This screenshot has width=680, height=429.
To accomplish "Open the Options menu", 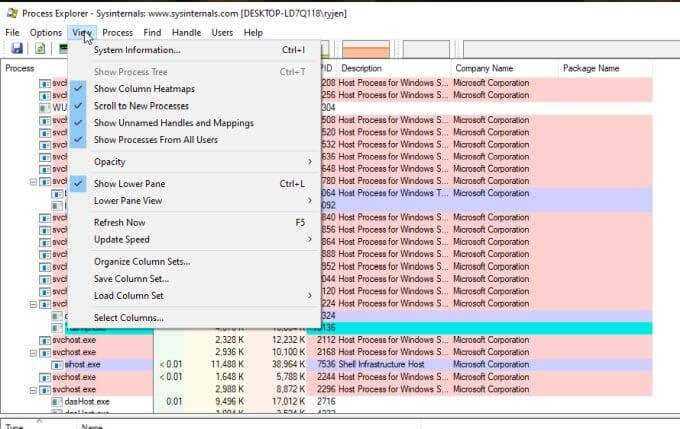I will [x=46, y=33].
